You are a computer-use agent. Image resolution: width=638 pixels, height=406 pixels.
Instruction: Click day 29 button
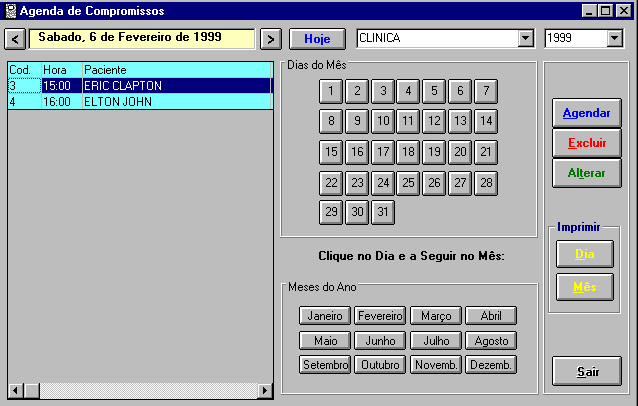click(x=331, y=212)
